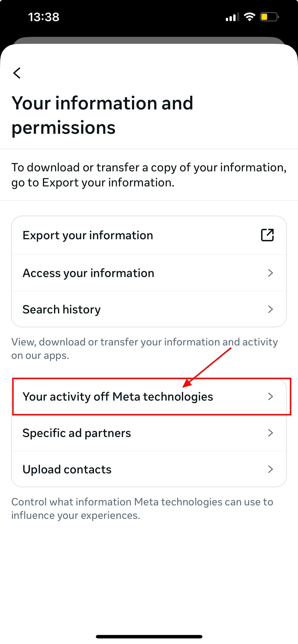The image size is (298, 644).
Task: Tap the battery indicator icon
Action: (x=269, y=17)
